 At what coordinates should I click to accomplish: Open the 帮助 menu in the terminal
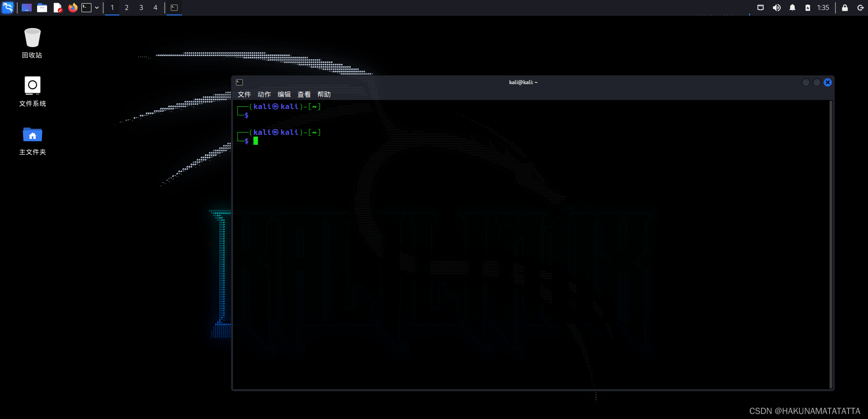click(x=324, y=94)
